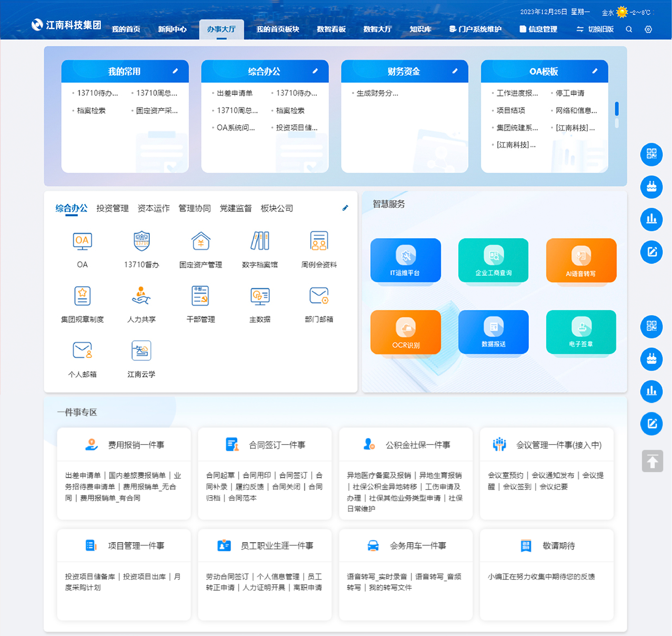This screenshot has height=636, width=672.
Task: Open the IT运维平台 service tile
Action: point(405,260)
